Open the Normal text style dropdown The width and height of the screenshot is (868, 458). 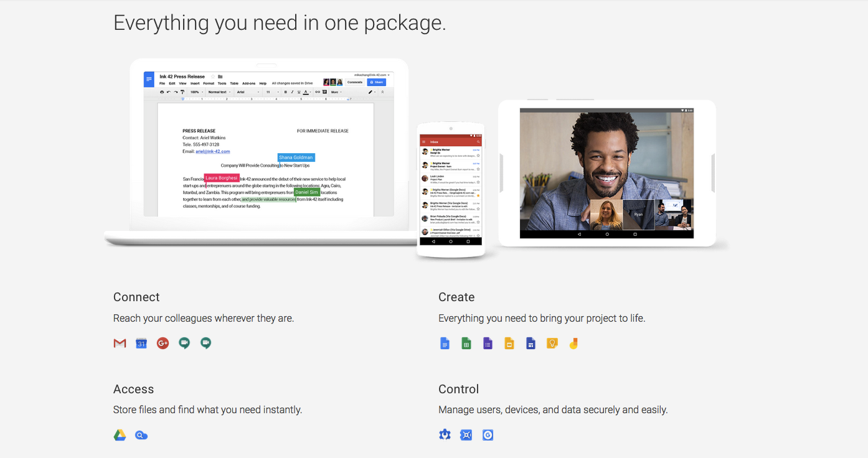point(219,92)
